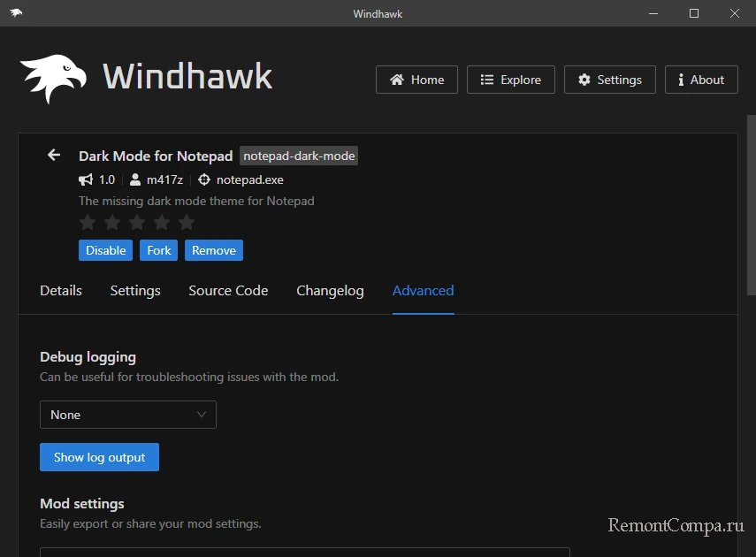Click Show log output button

99,457
